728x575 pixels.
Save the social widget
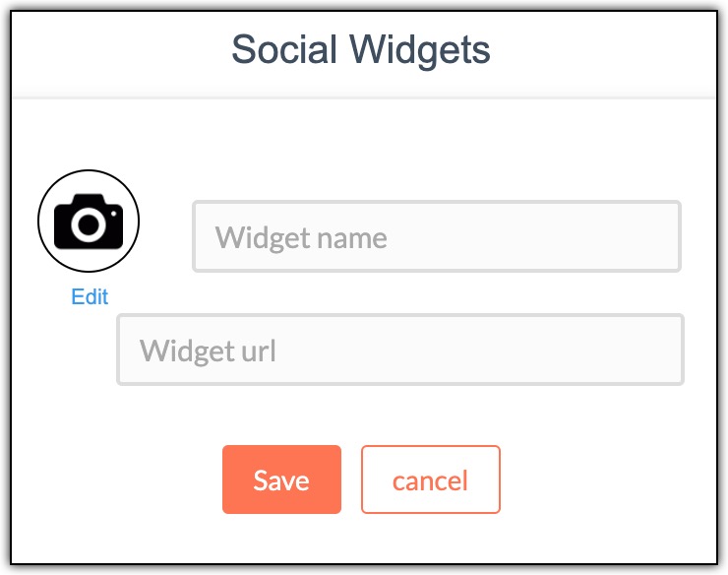coord(281,479)
